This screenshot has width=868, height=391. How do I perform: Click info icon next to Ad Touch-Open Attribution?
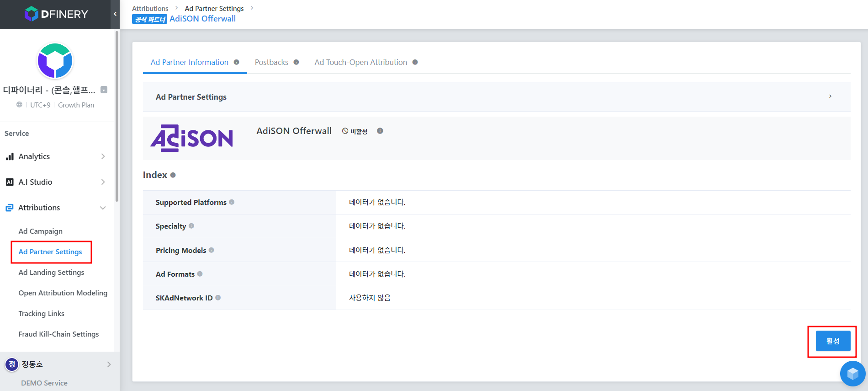coord(415,62)
